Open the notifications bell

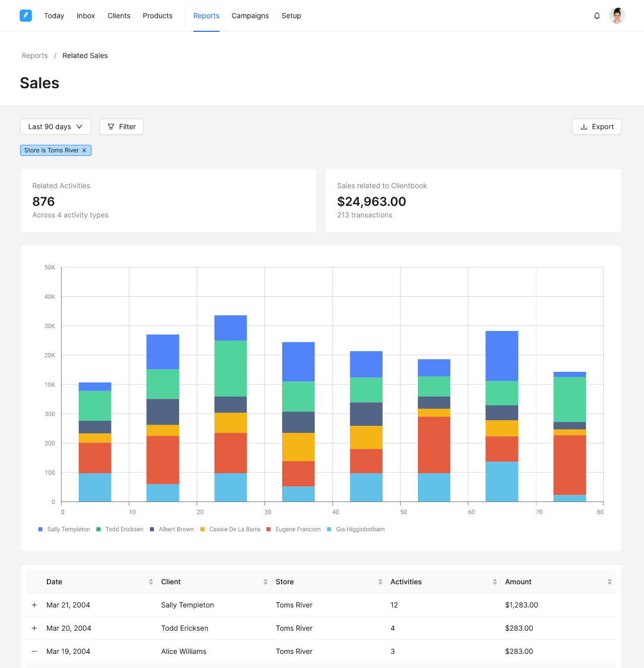pos(597,16)
